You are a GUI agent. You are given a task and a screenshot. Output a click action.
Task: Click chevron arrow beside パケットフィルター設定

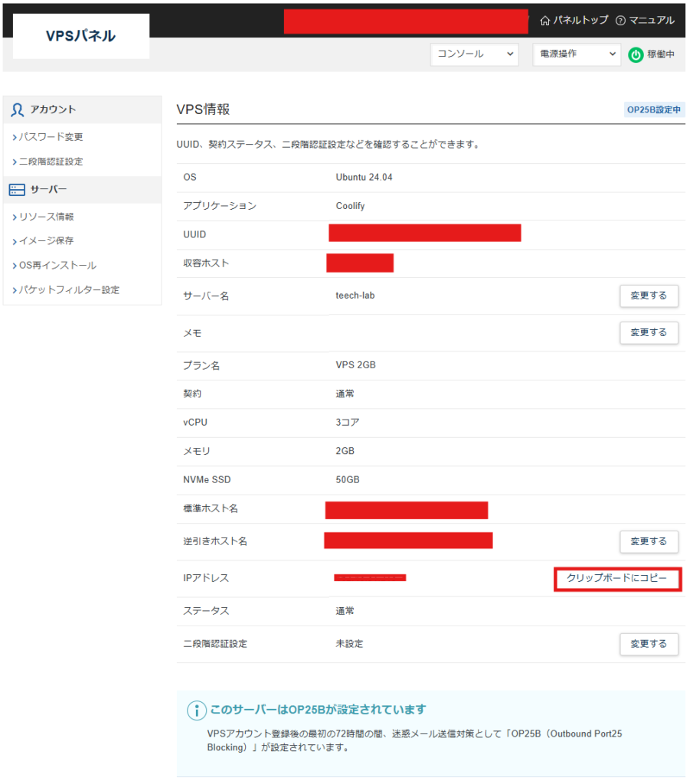point(15,290)
